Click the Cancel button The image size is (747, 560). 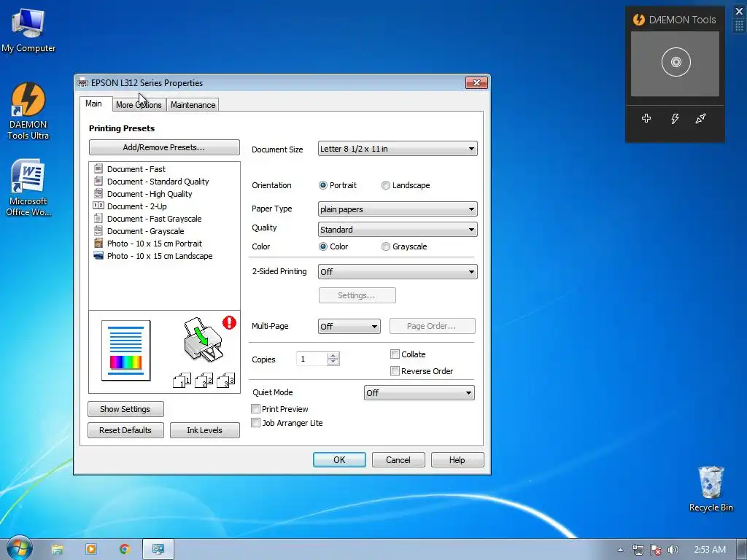click(398, 459)
